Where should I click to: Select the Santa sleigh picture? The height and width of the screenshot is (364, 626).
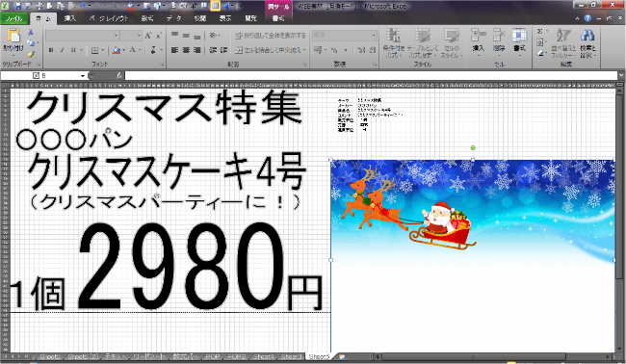point(472,255)
